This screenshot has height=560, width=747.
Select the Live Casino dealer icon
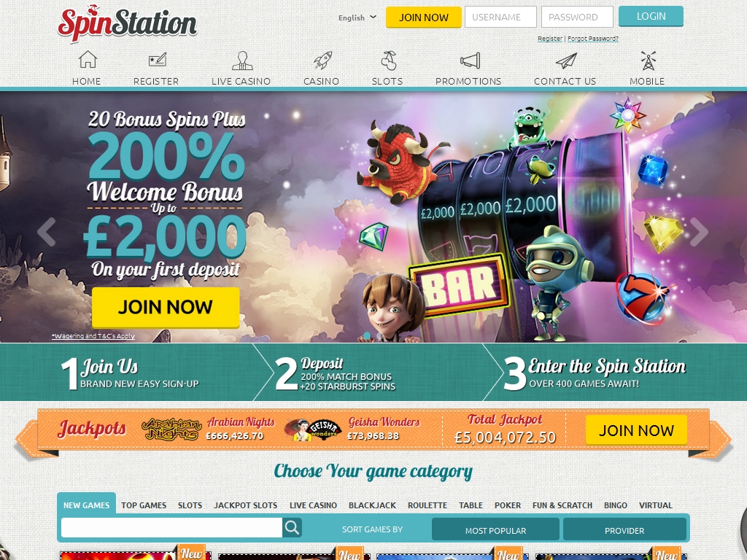241,60
